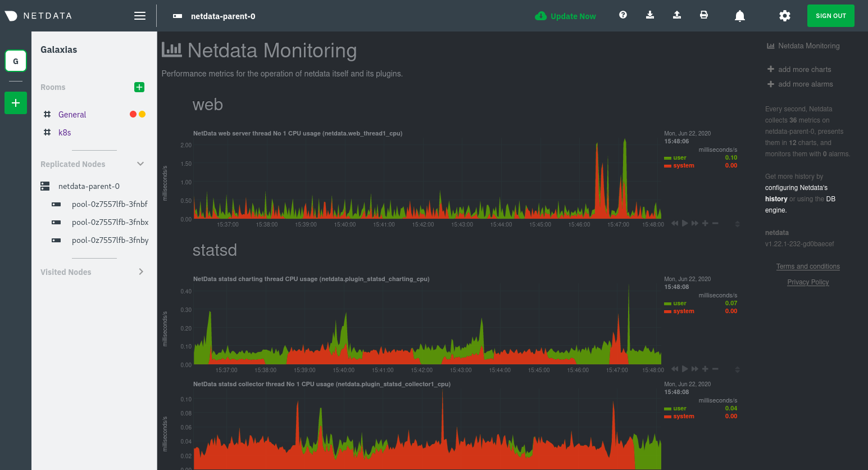Click play reset on web thread chart

click(685, 223)
